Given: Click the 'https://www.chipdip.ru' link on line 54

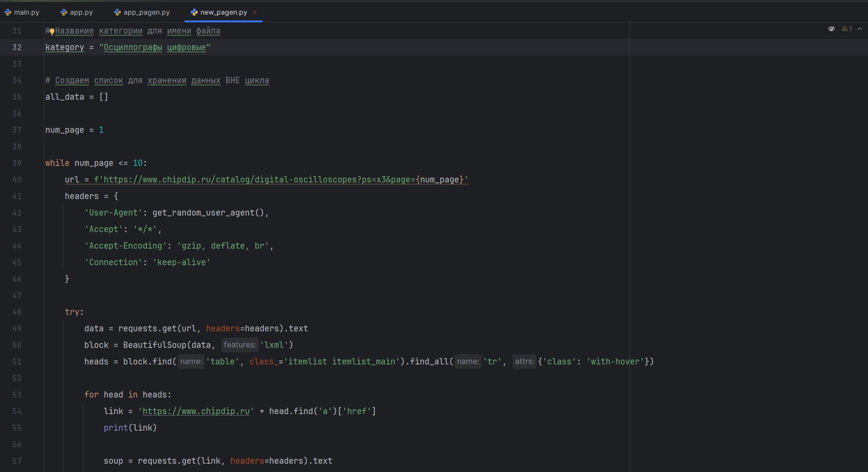Looking at the screenshot, I should tap(196, 411).
